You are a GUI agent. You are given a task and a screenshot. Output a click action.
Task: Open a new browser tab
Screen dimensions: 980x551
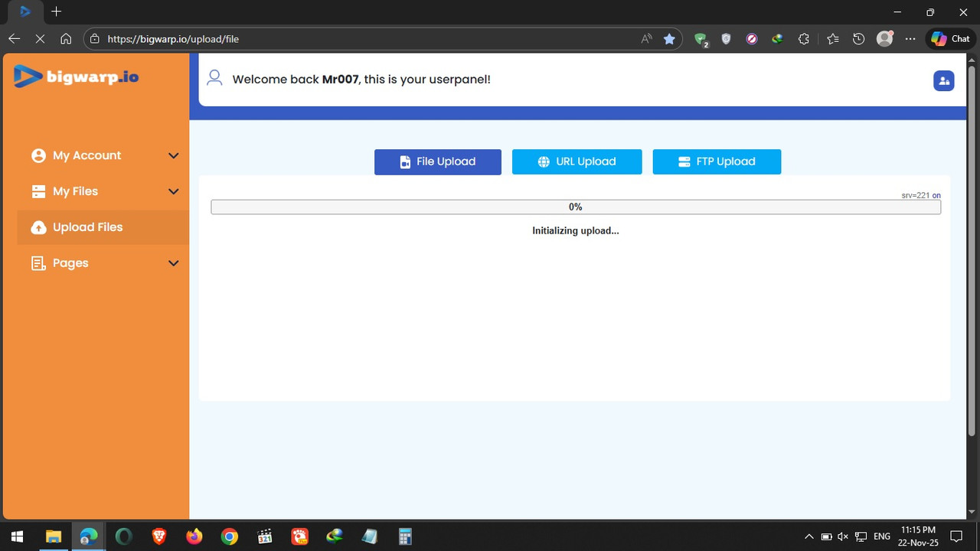coord(56,11)
